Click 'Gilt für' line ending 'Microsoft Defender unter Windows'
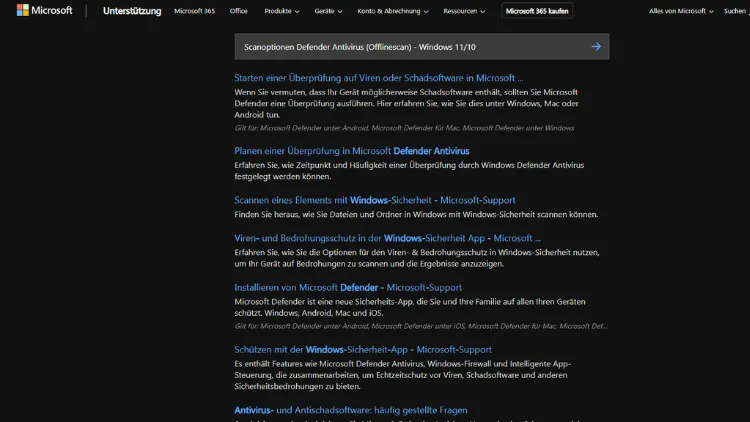Image resolution: width=750 pixels, height=422 pixels. tap(404, 128)
